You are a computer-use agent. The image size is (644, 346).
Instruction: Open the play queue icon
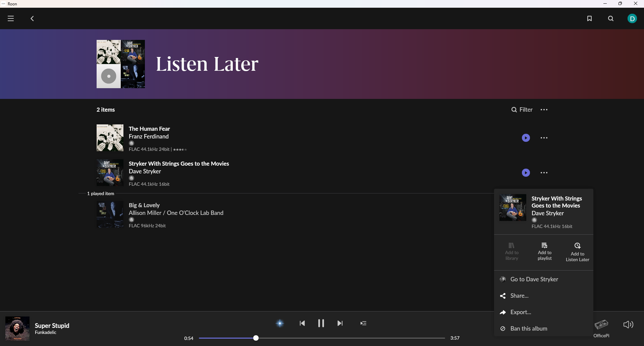click(363, 323)
